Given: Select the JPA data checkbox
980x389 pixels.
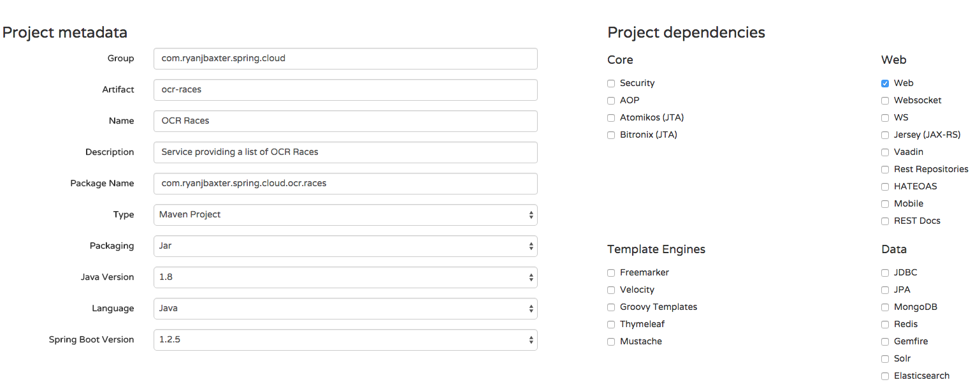Looking at the screenshot, I should 885,290.
